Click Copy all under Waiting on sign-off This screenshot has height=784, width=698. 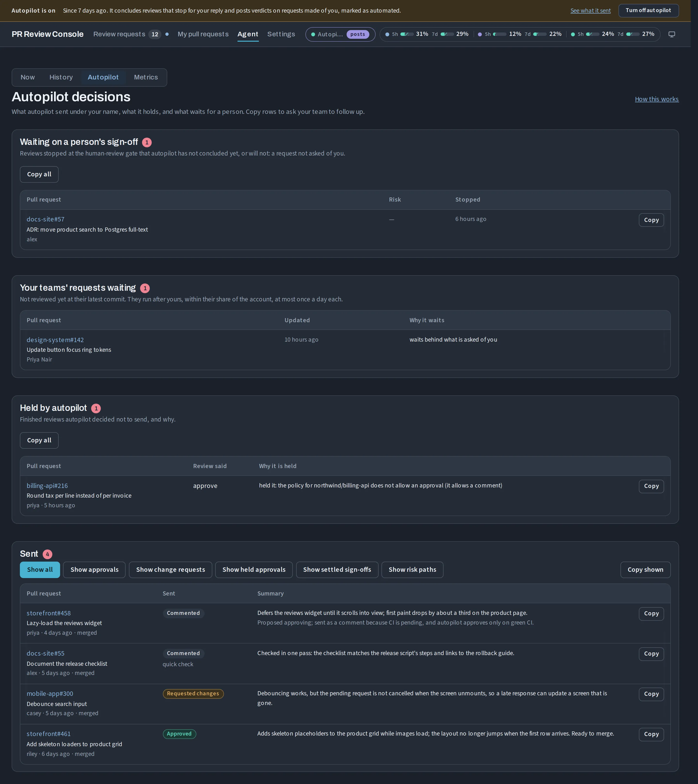coord(39,174)
